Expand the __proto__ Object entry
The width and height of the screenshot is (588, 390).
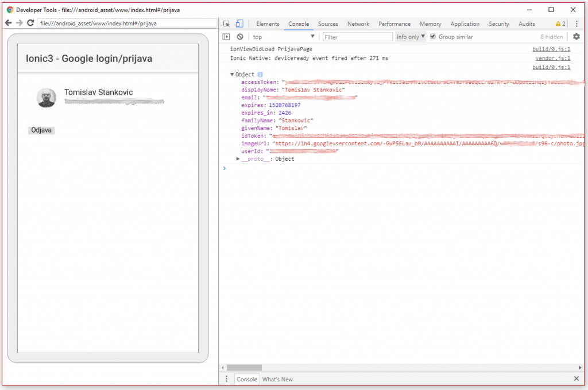pyautogui.click(x=238, y=159)
